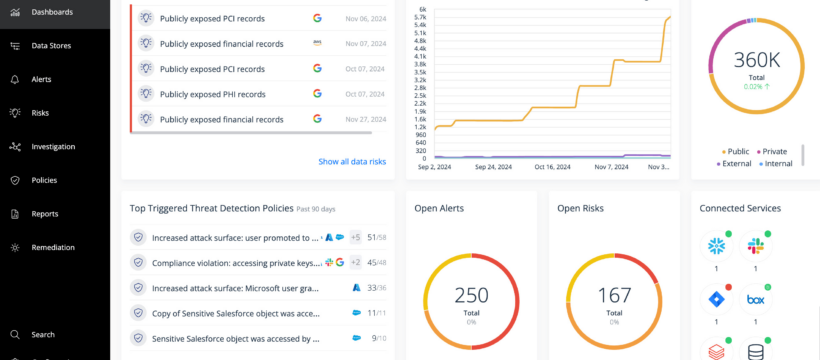
Task: Open Data Stores in the sidebar
Action: pos(55,46)
